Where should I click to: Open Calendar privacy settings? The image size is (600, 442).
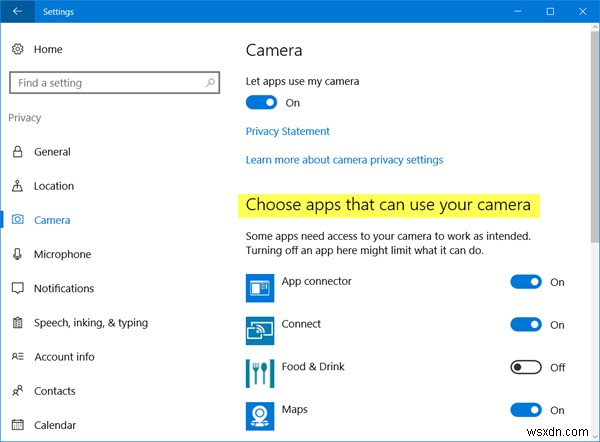click(x=55, y=425)
